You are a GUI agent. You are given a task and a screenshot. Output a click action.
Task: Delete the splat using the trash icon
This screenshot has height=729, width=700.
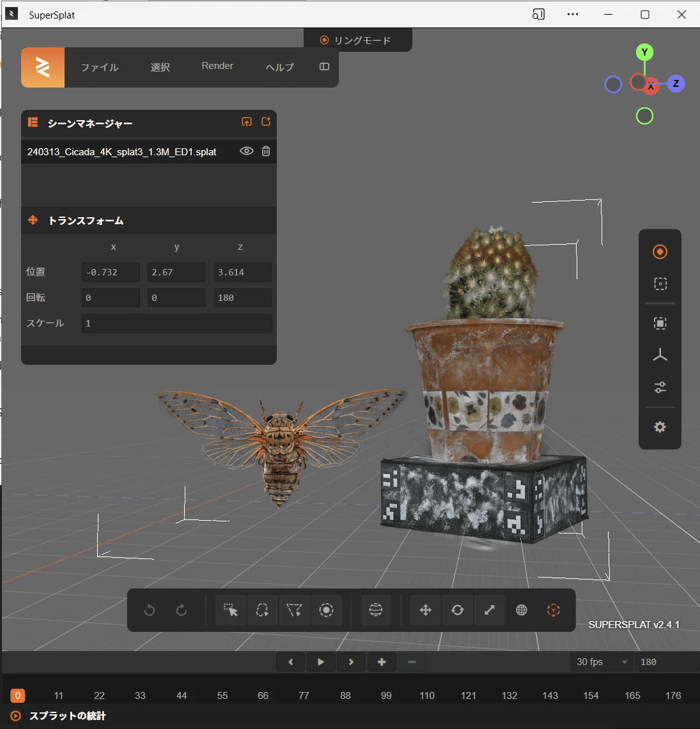click(266, 151)
